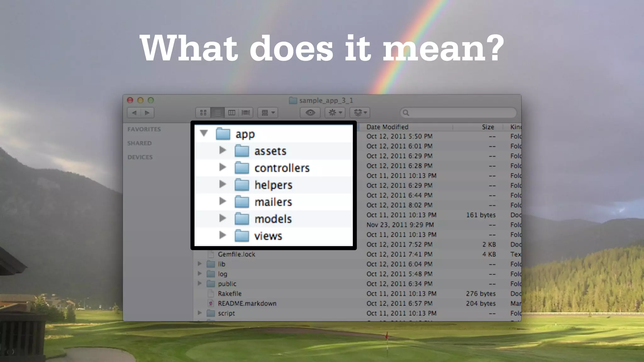
Task: Switch Finder to icon view
Action: (x=203, y=112)
